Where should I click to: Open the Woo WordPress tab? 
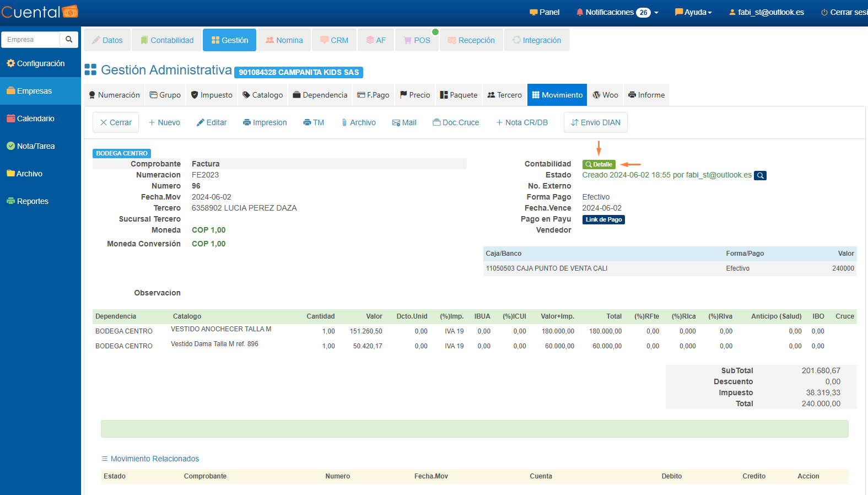605,95
